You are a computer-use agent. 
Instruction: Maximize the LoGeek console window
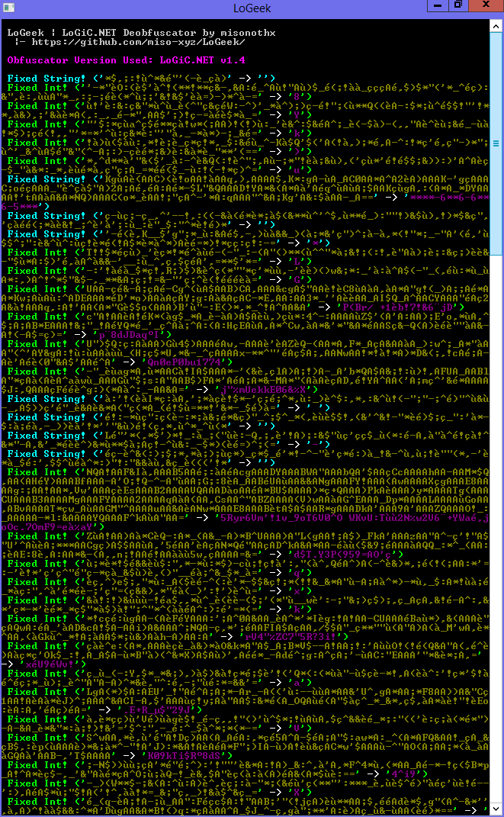457,6
